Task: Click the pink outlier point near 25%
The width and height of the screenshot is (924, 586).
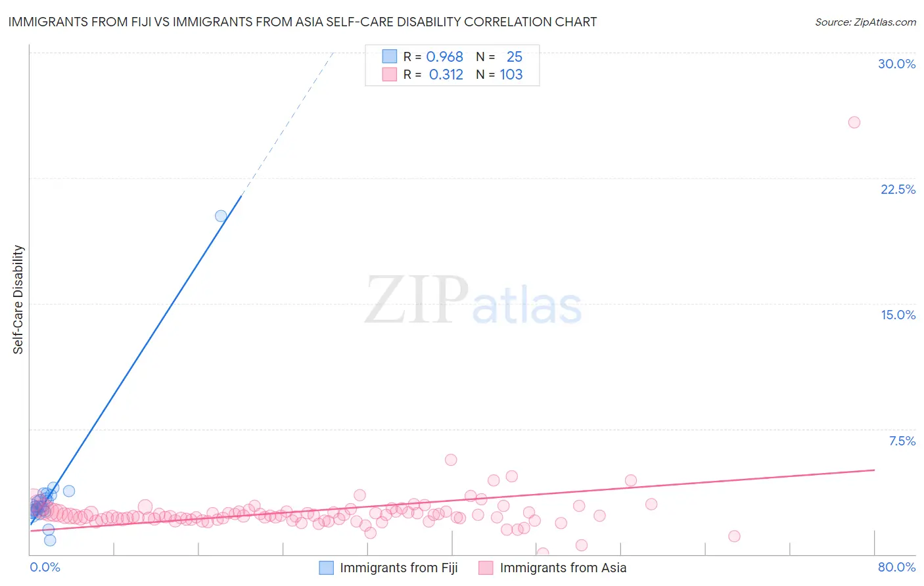Action: point(854,122)
